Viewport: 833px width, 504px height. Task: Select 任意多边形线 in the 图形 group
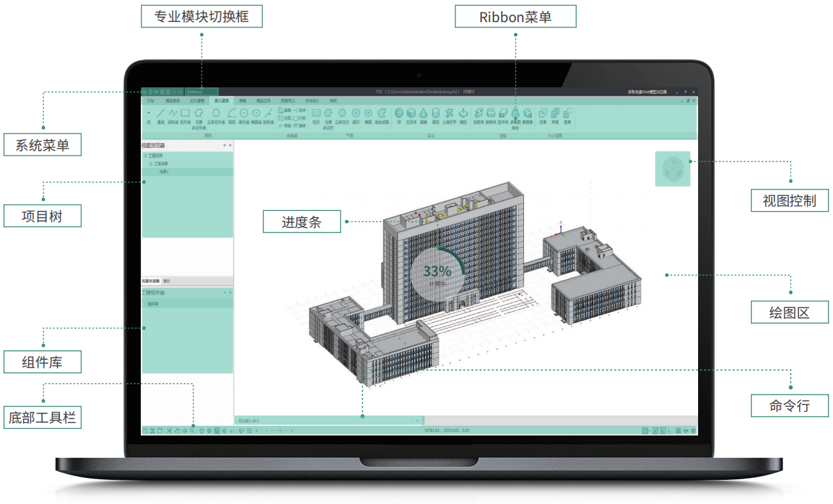[199, 119]
